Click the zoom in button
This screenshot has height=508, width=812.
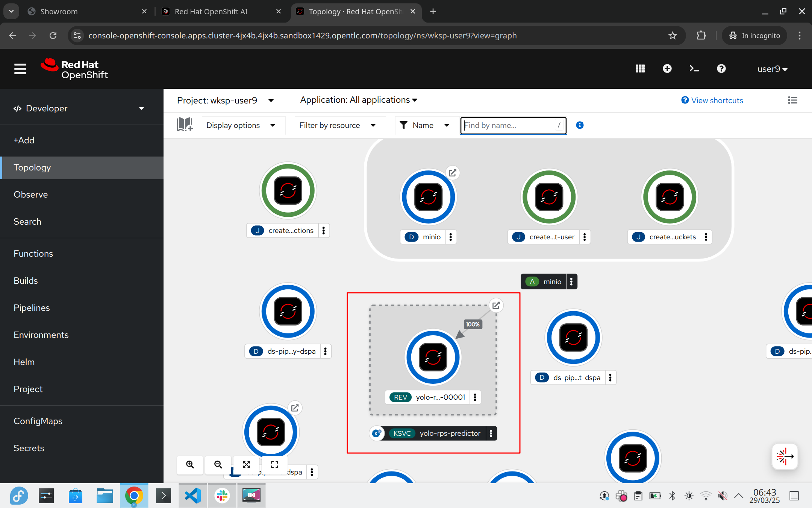190,465
